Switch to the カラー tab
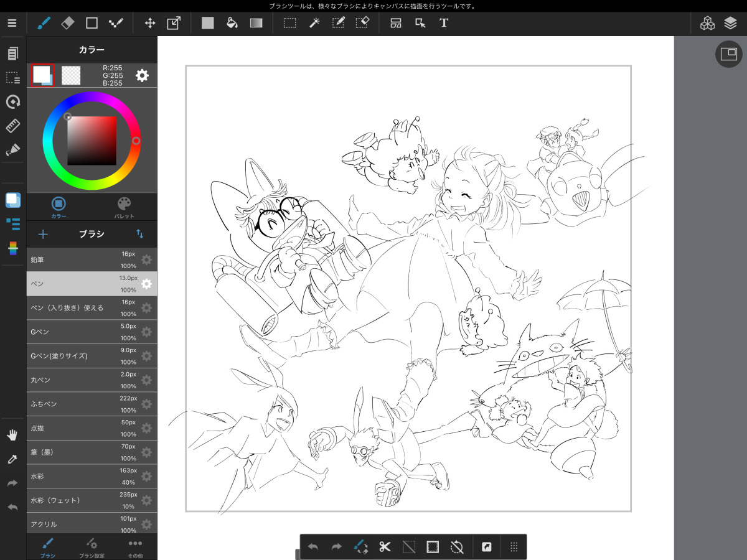 (x=59, y=207)
